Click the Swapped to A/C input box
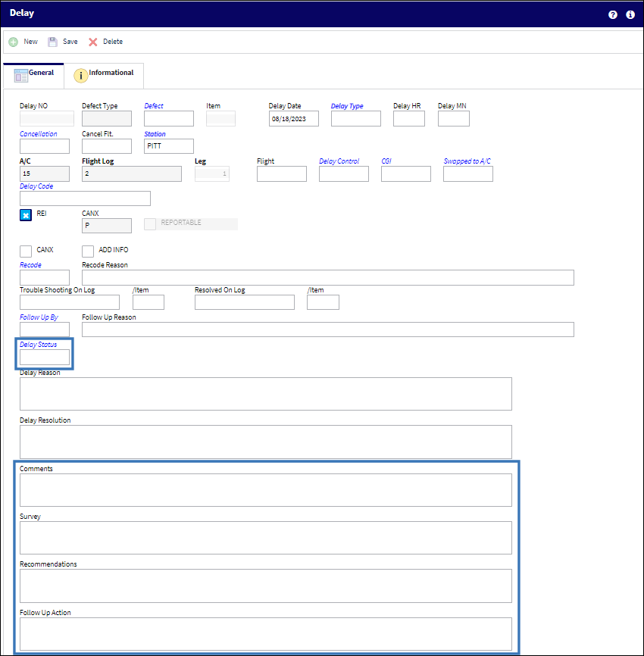The width and height of the screenshot is (644, 656). tap(468, 173)
